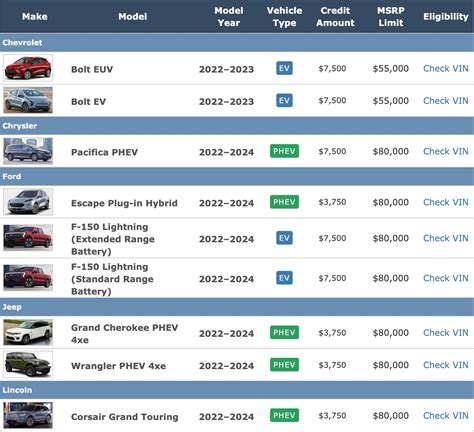The image size is (474, 432).
Task: Select the Chevrolet make group row
Action: point(237,43)
